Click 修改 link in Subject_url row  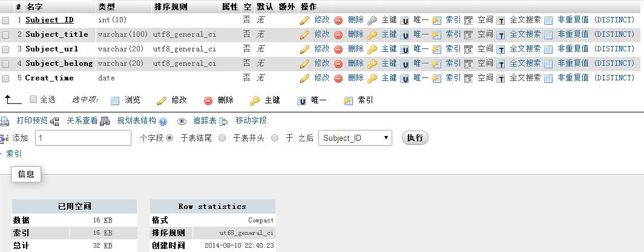tap(322, 48)
